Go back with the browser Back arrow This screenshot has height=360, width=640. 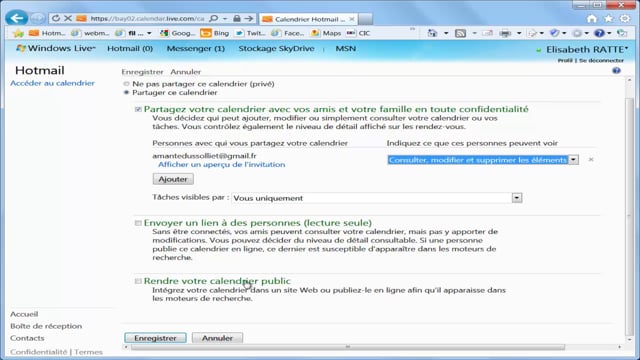click(17, 18)
